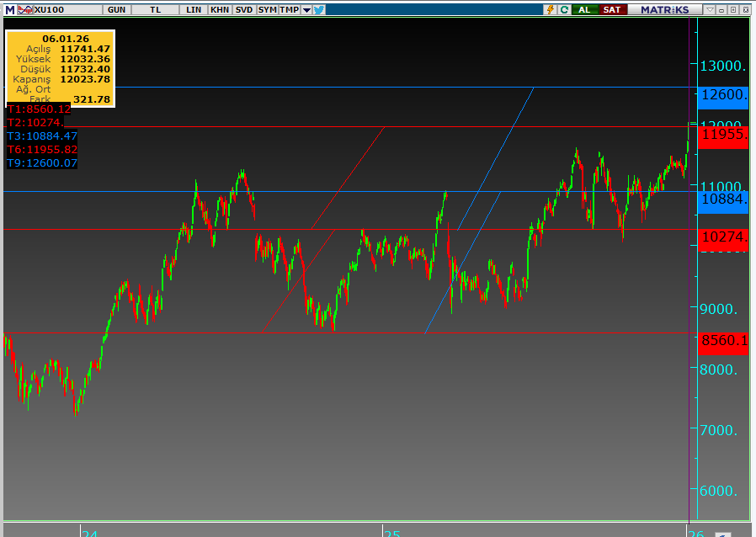Click the orange lightning bolt icon

[550, 9]
